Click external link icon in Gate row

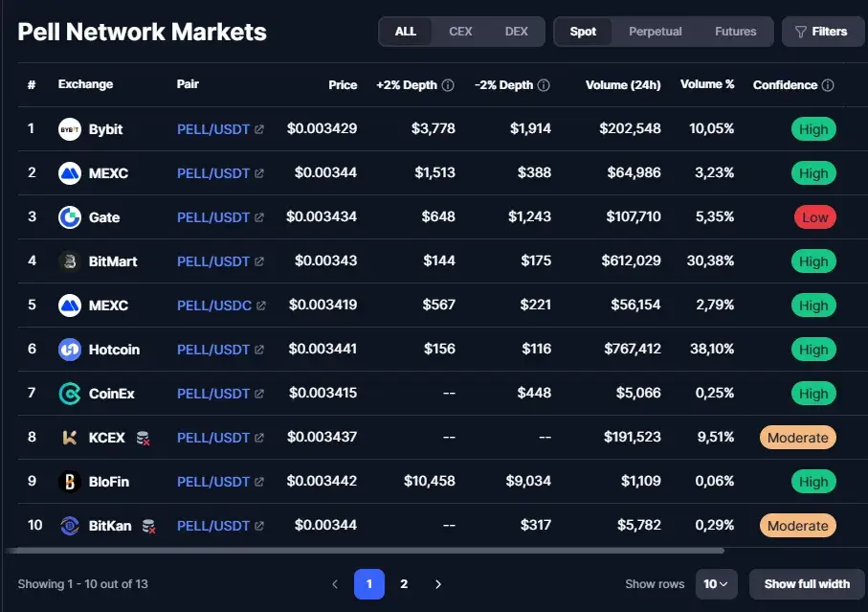(259, 217)
